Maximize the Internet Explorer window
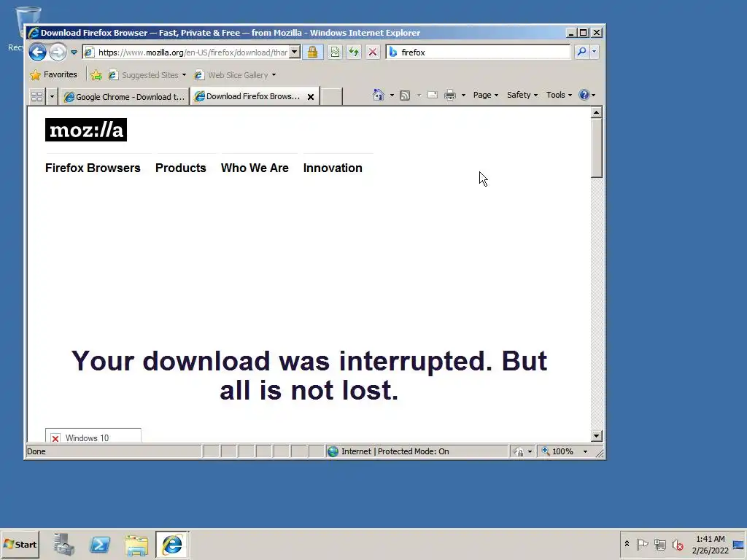747x560 pixels. [584, 33]
